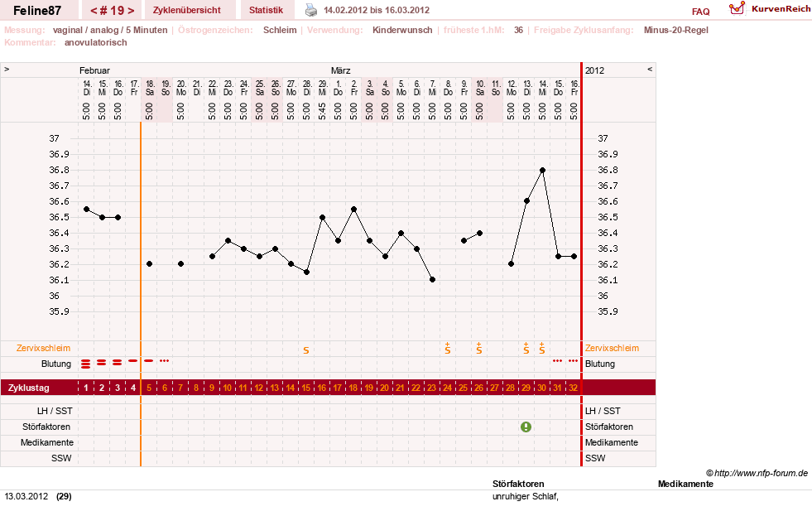The height and width of the screenshot is (516, 812).
Task: Select the lowest temperature point at 36.1
Action: point(432,280)
